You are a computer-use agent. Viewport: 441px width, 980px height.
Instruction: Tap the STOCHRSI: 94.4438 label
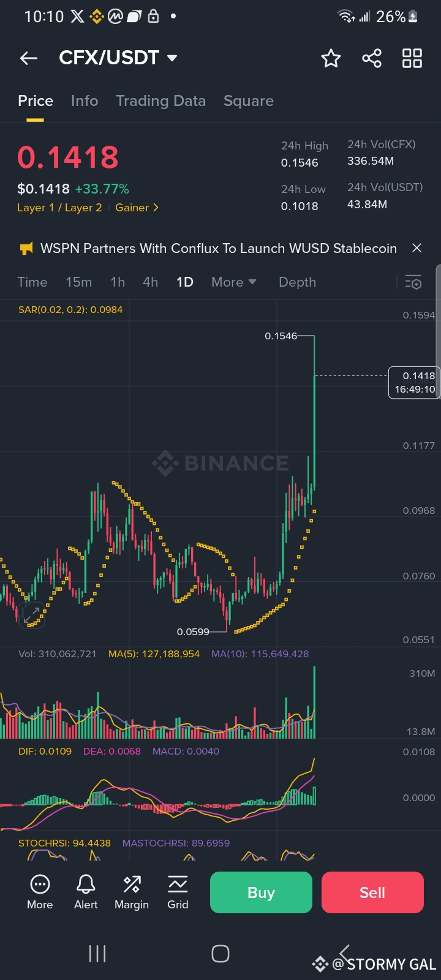pos(64,843)
